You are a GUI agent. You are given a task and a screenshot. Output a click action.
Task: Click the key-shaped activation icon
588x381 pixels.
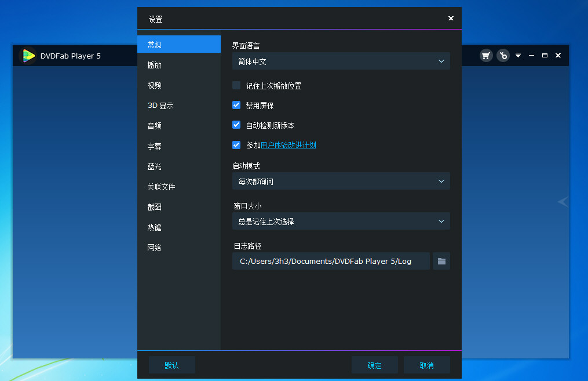(503, 55)
